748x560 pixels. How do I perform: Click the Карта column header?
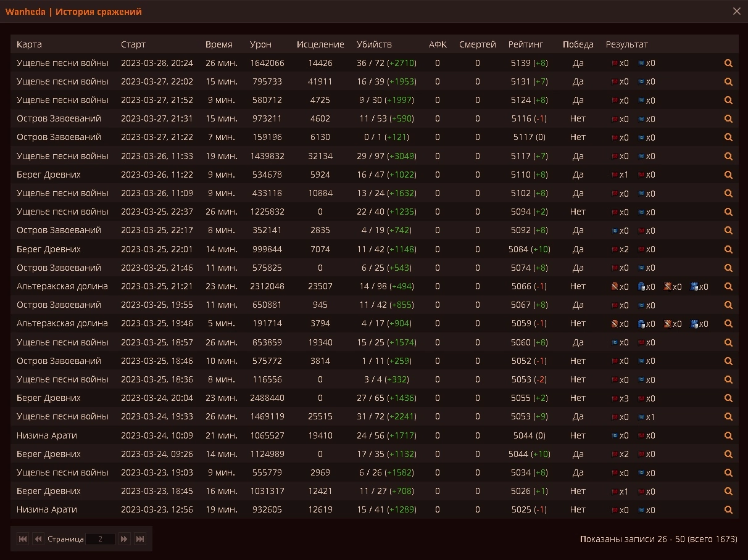tap(29, 44)
